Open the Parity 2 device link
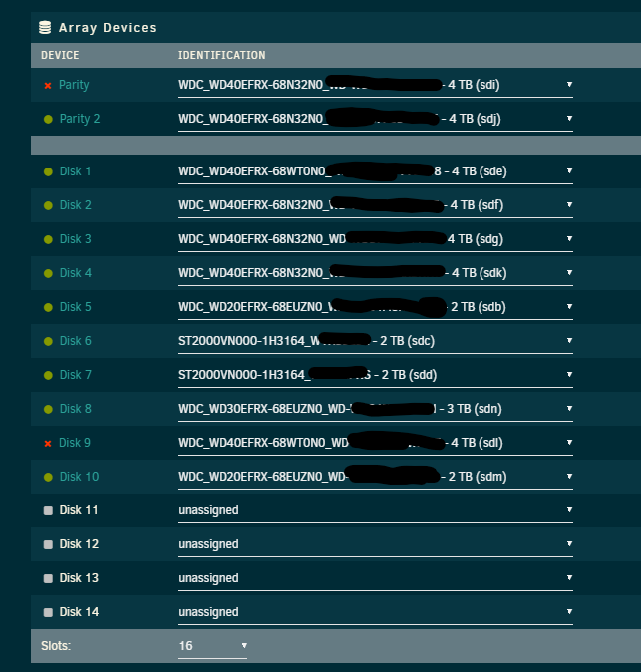 coord(80,119)
